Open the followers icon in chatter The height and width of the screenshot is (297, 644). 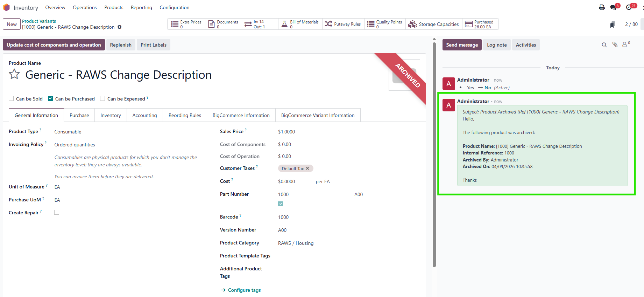(625, 45)
